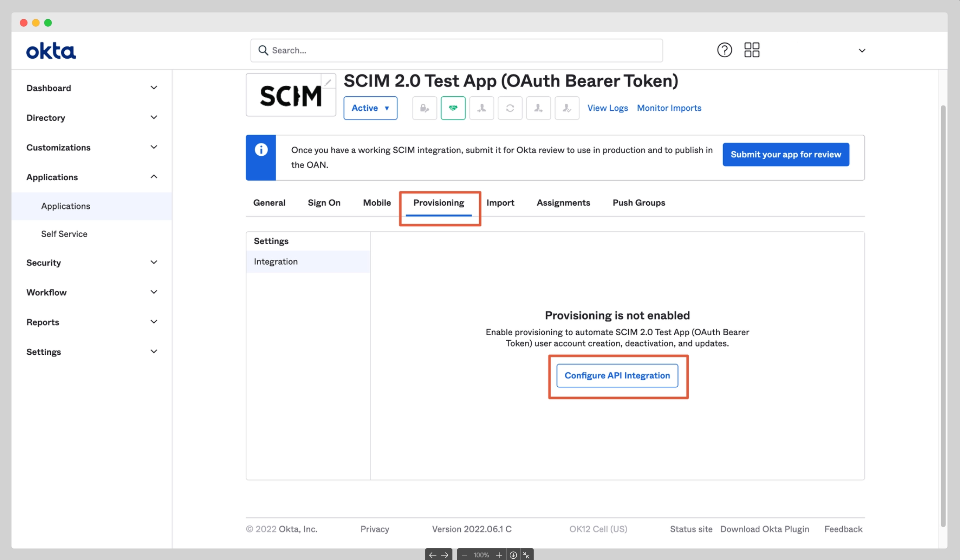This screenshot has width=960, height=560.
Task: Switch to the Push Groups tab
Action: (638, 203)
